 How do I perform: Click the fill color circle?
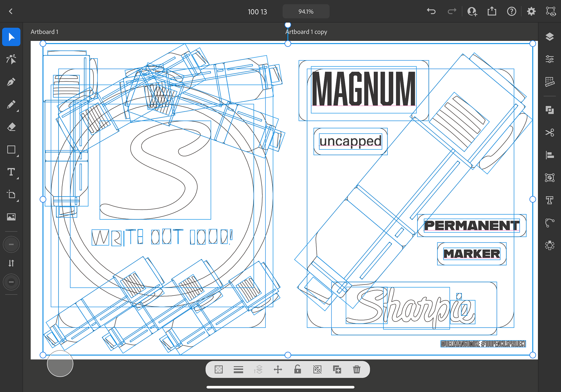(11, 244)
